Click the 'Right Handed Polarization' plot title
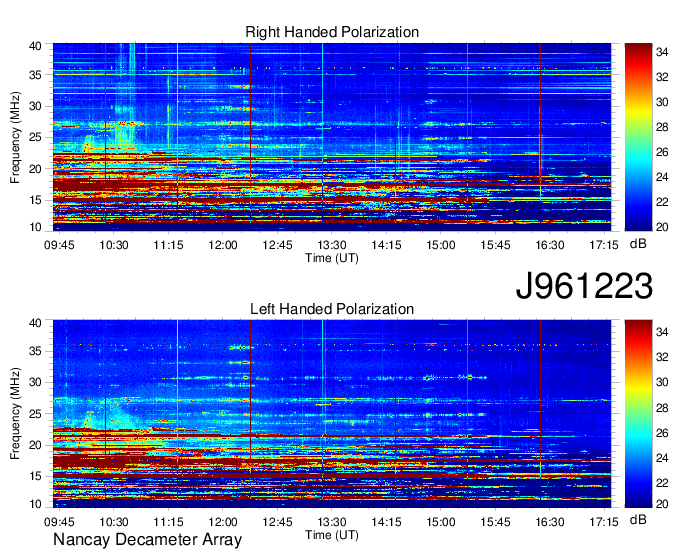This screenshot has width=680, height=552. coord(332,32)
